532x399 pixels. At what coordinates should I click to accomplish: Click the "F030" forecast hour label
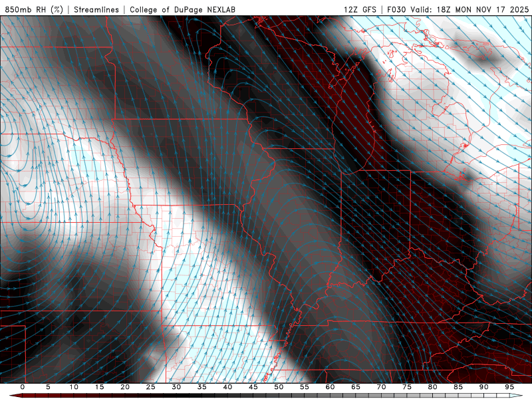click(x=396, y=9)
